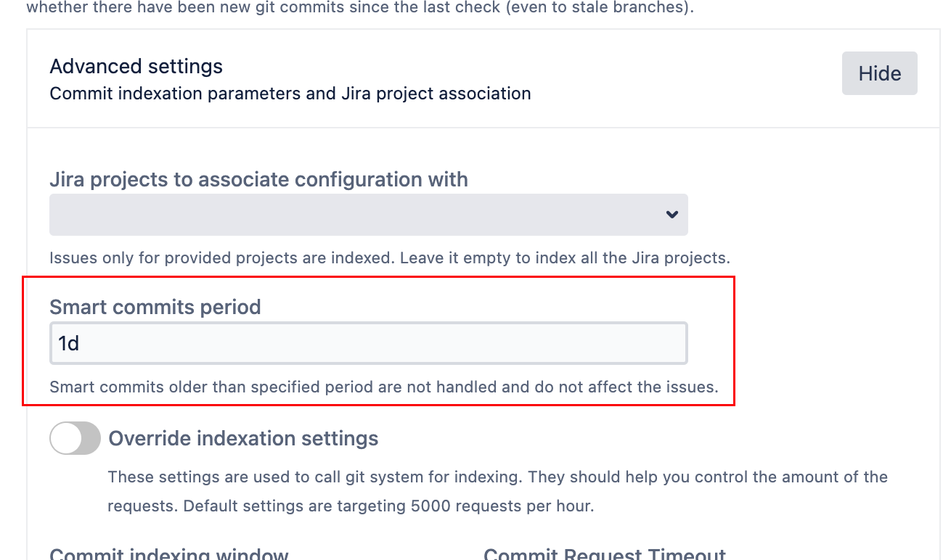Click the Commit Request Timeout label
The height and width of the screenshot is (560, 951).
coord(605,554)
